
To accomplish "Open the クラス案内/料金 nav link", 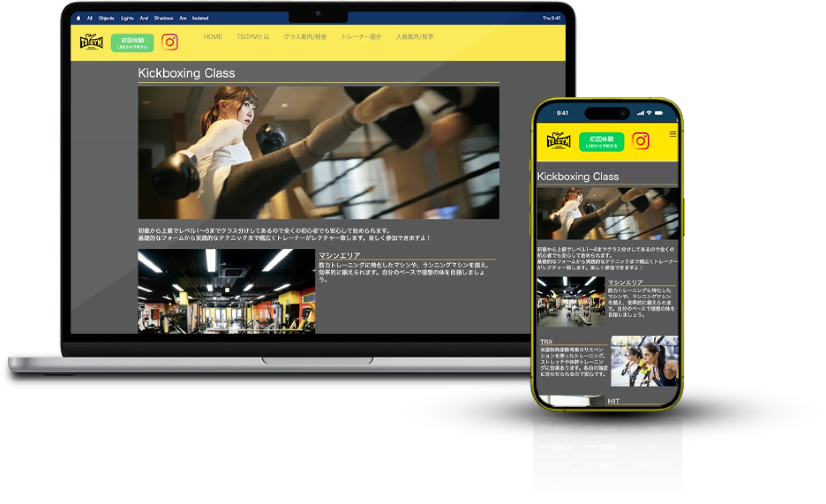I will (305, 37).
